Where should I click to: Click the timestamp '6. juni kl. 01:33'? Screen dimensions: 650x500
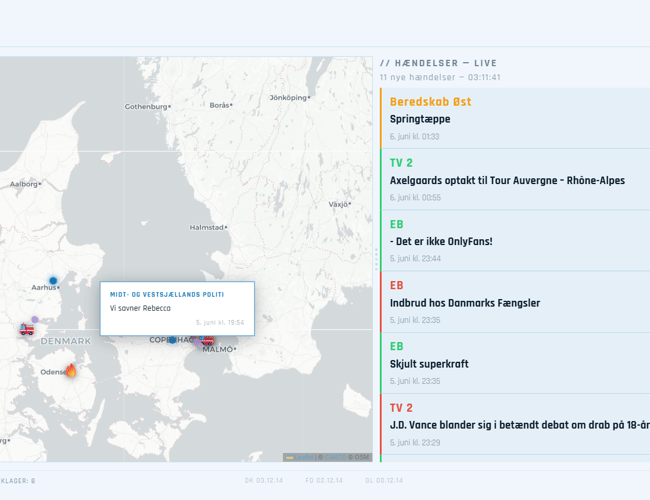(414, 136)
